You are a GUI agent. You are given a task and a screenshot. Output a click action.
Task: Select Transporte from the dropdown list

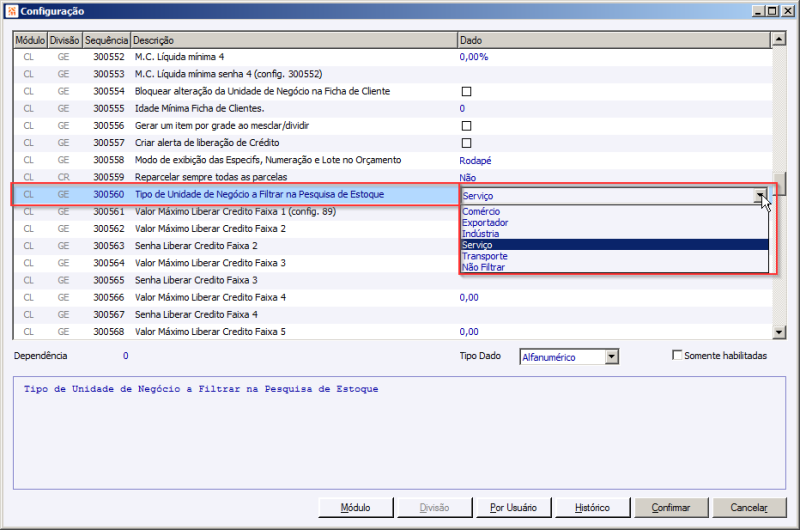point(614,256)
